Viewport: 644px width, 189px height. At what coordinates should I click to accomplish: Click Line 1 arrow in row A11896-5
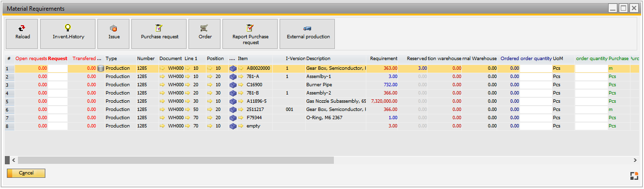(x=188, y=101)
